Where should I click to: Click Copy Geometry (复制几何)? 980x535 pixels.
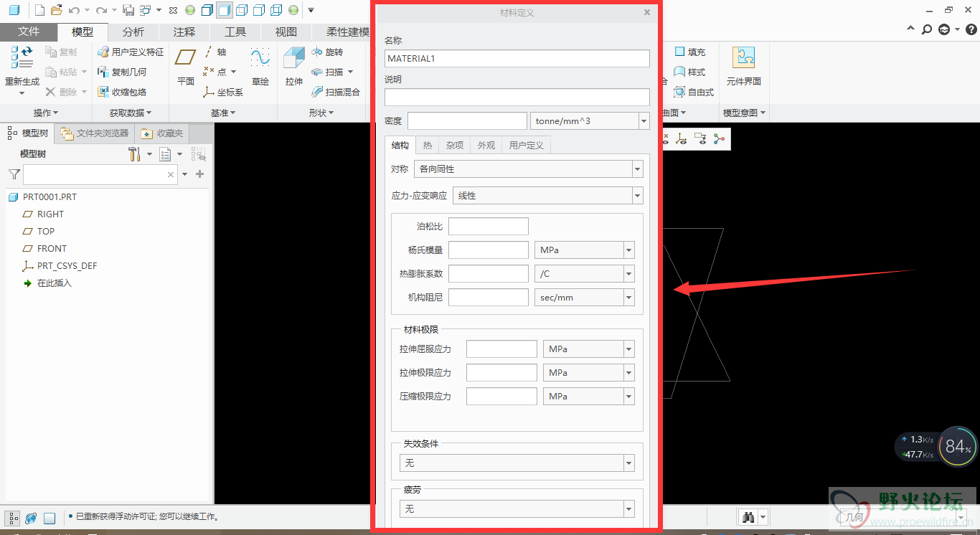[x=122, y=72]
